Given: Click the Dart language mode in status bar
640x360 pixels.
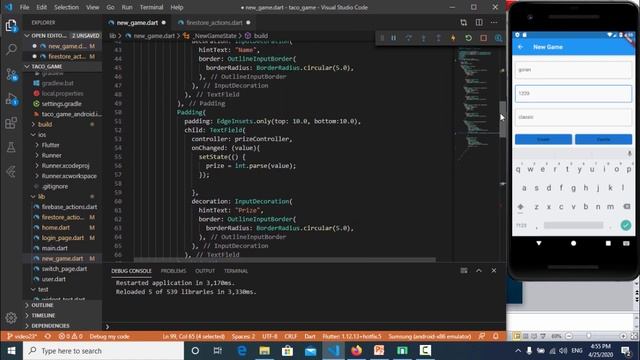Looking at the screenshot, I should click(310, 336).
